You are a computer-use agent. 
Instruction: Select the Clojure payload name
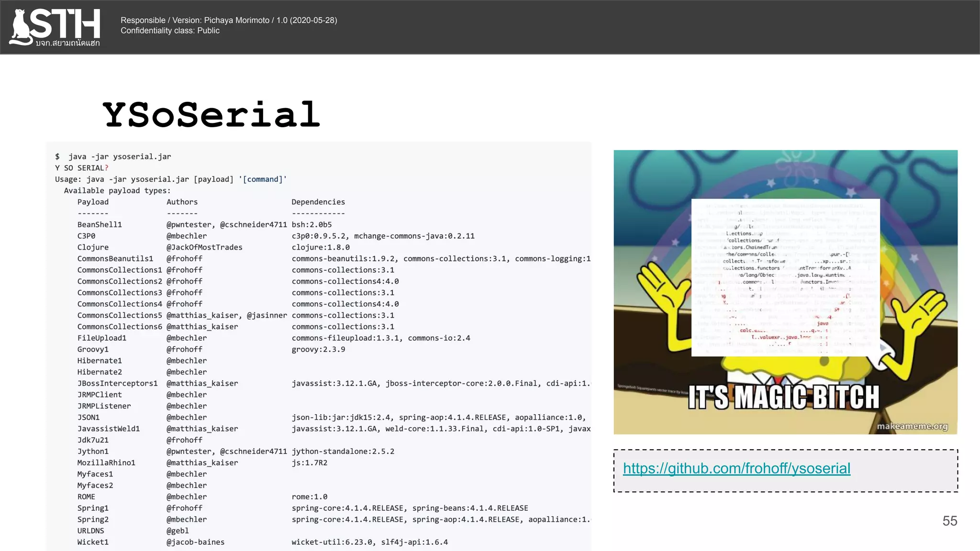[x=93, y=247]
